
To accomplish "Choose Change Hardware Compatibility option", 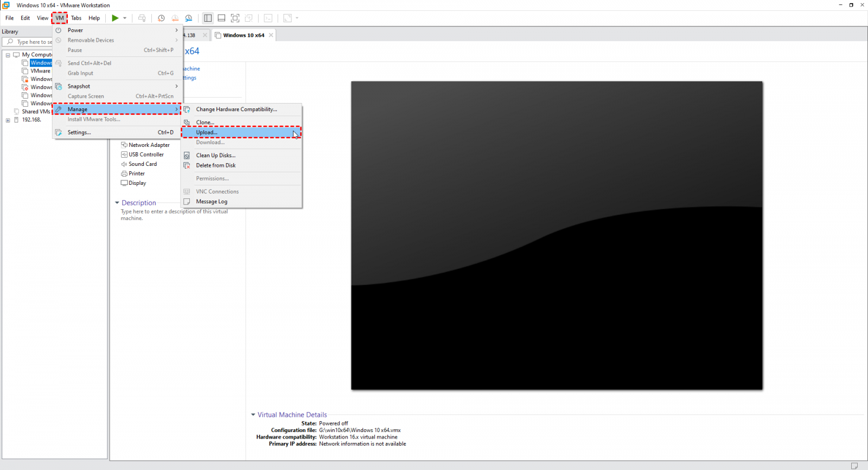I will pos(236,110).
